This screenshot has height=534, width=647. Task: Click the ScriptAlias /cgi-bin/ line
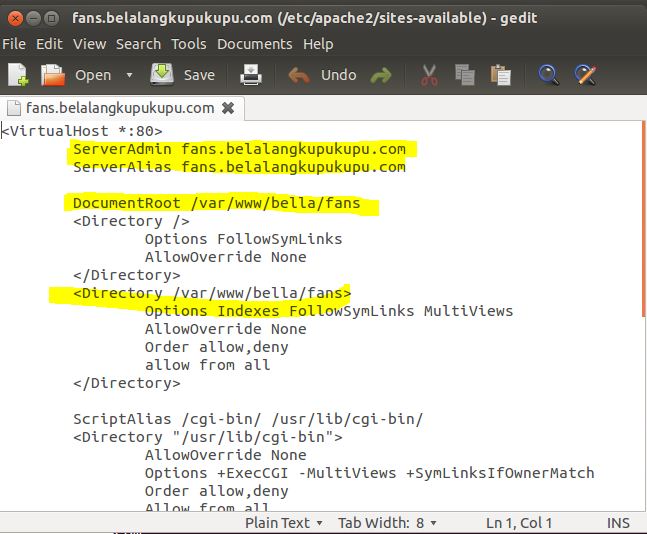point(248,419)
